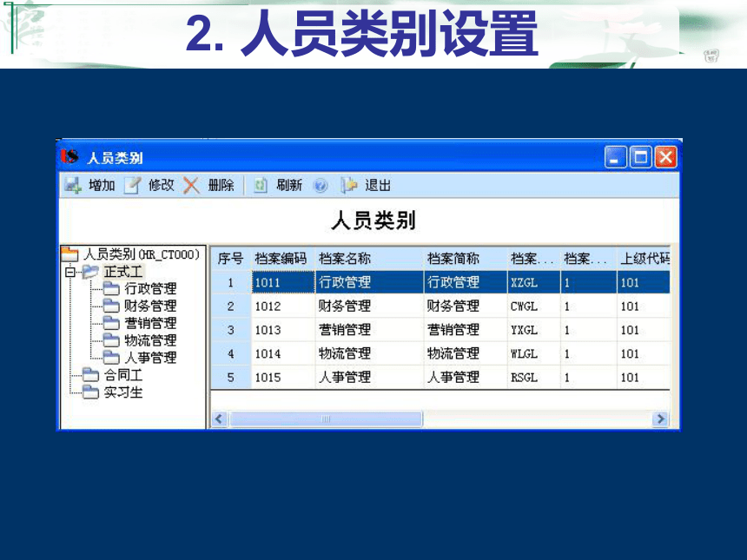This screenshot has height=560, width=747.
Task: Click 营销管理 in 档案简称 column
Action: (466, 330)
